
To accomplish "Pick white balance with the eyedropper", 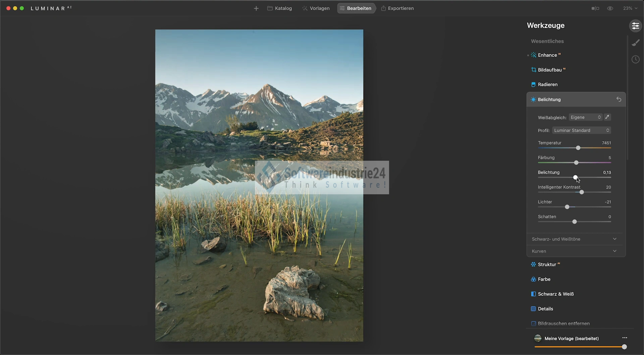I will 607,117.
